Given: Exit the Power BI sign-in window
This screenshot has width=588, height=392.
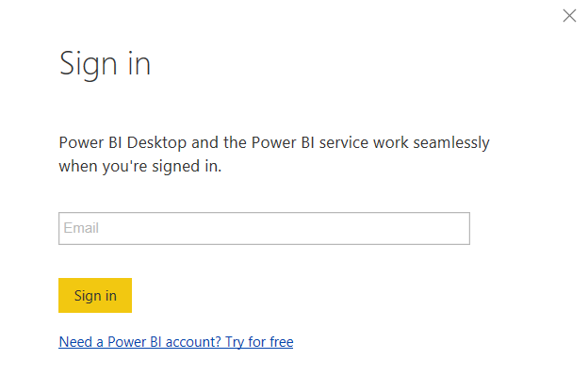Looking at the screenshot, I should point(569,16).
